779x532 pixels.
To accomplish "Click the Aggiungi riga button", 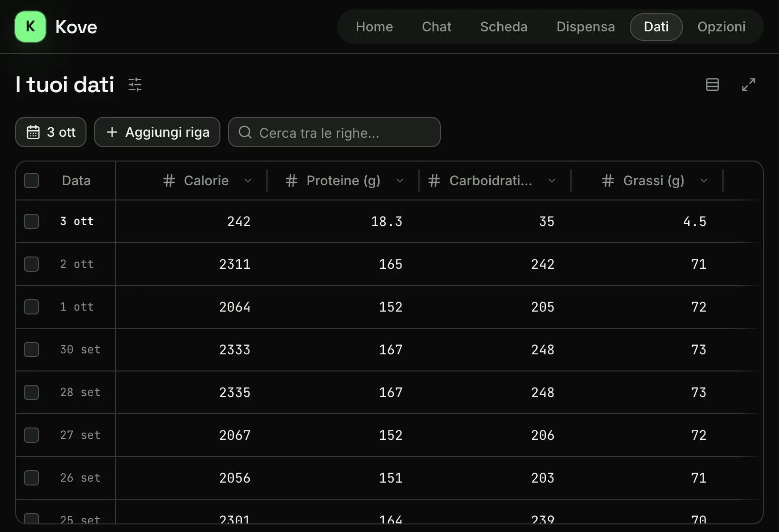I will pos(157,132).
